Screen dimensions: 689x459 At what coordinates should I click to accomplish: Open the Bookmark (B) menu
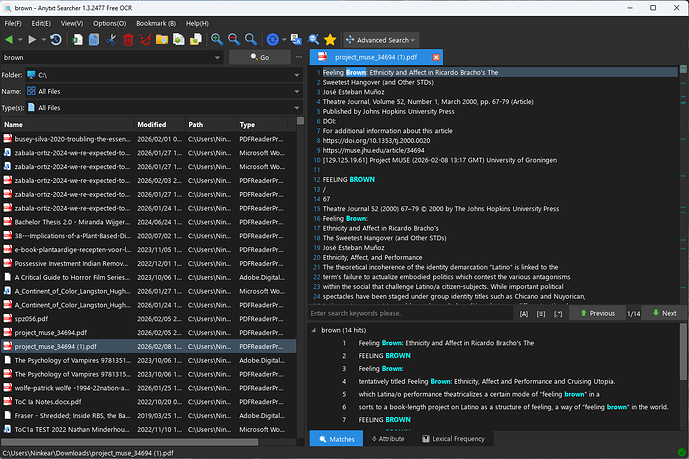click(x=155, y=22)
